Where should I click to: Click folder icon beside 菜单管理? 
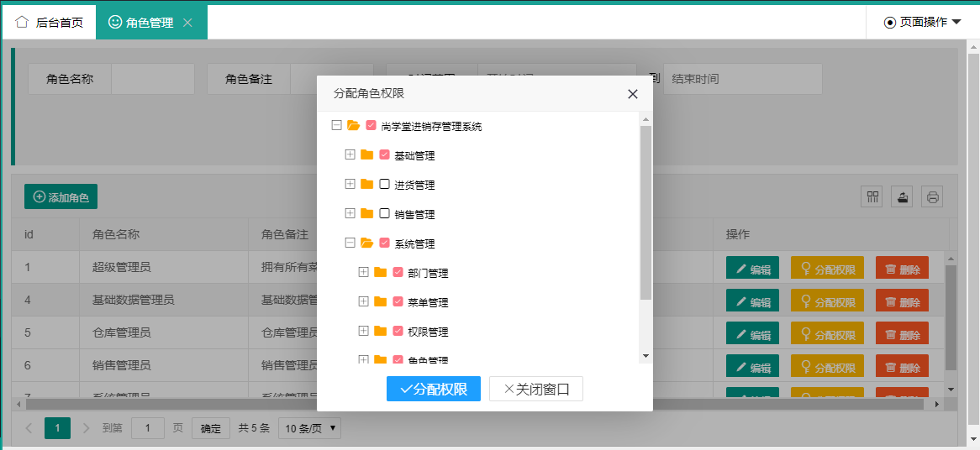pyautogui.click(x=380, y=301)
